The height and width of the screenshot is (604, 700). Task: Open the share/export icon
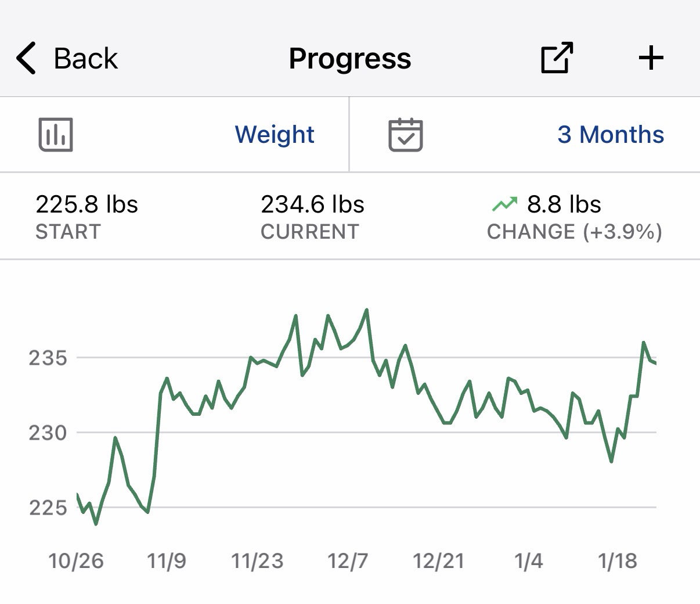click(x=557, y=58)
